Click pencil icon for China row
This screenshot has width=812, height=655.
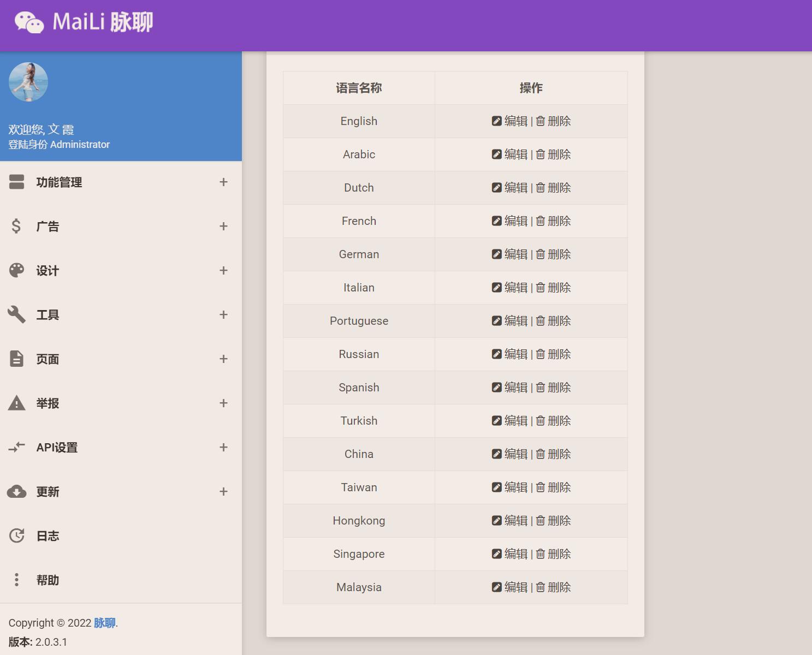click(496, 454)
